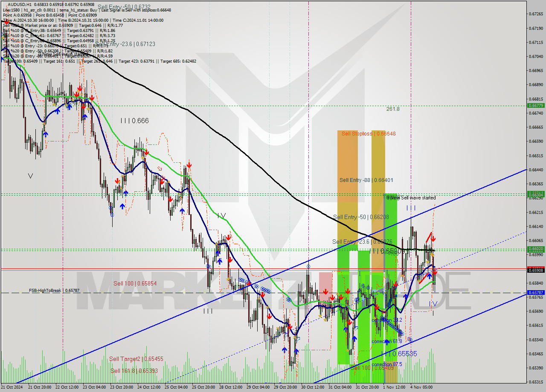This screenshot has height=392, width=546.
Task: Click the 'Sell Entry -88 | 0.66401' label
Action: point(366,180)
